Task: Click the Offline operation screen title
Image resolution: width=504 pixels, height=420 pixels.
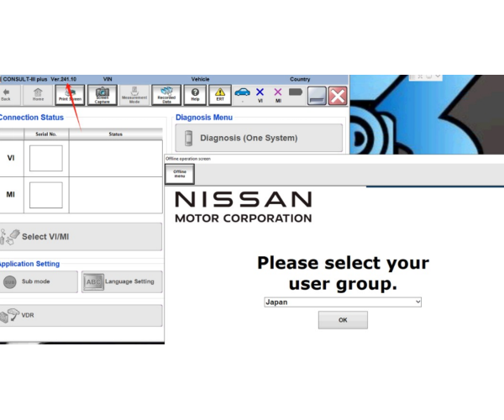Action: 188,159
